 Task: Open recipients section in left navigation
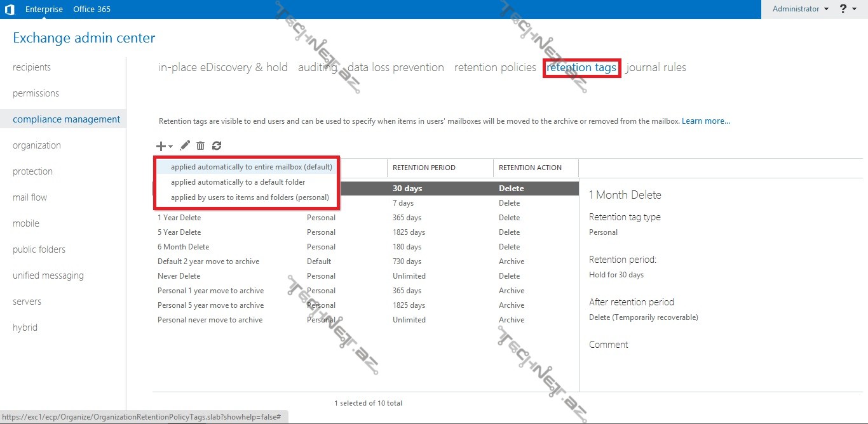[x=32, y=67]
